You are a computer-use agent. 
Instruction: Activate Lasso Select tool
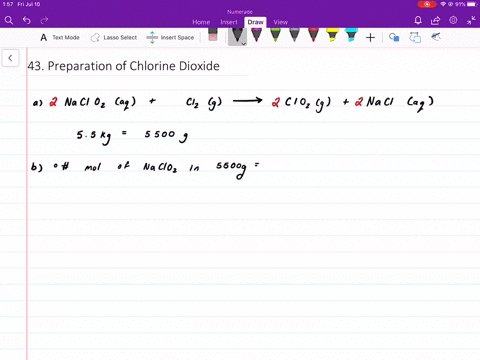114,38
